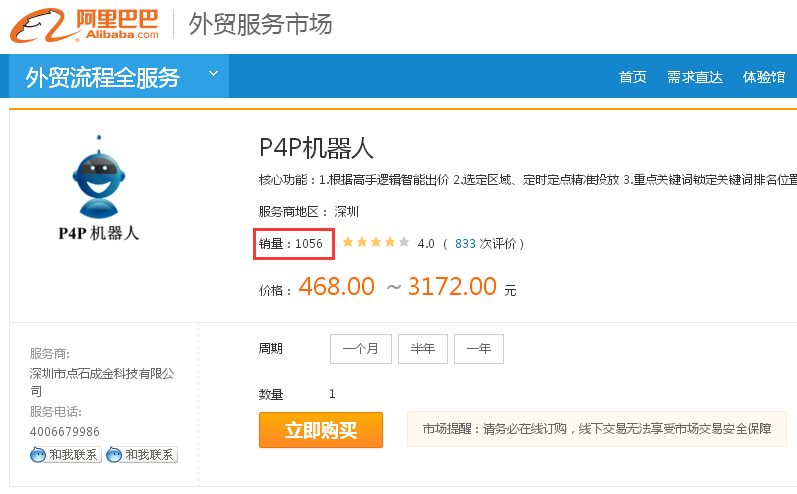Open the 833 reviews link
This screenshot has width=797, height=494.
click(x=465, y=244)
